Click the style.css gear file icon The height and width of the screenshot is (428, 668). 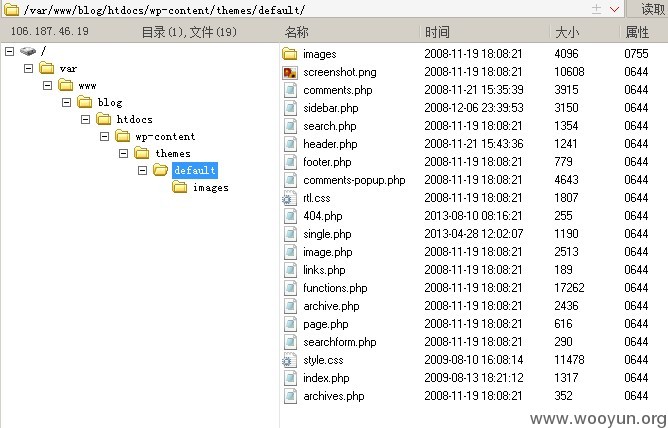coord(289,360)
